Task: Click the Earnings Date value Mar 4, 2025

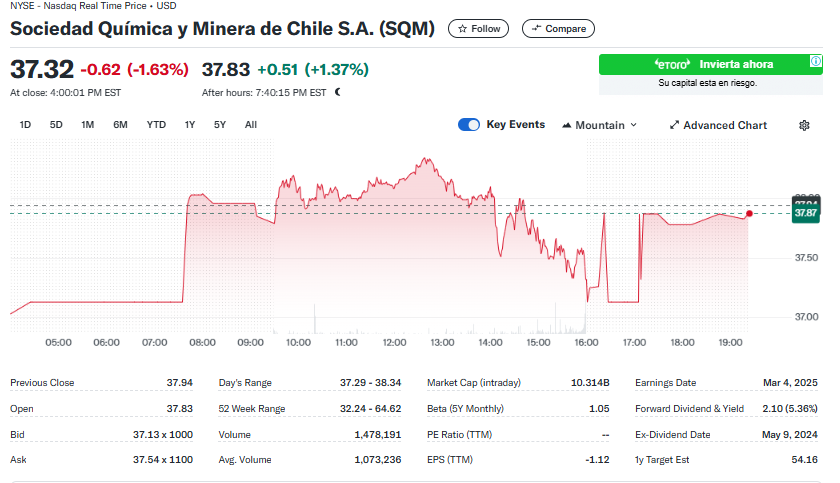Action: pos(790,383)
